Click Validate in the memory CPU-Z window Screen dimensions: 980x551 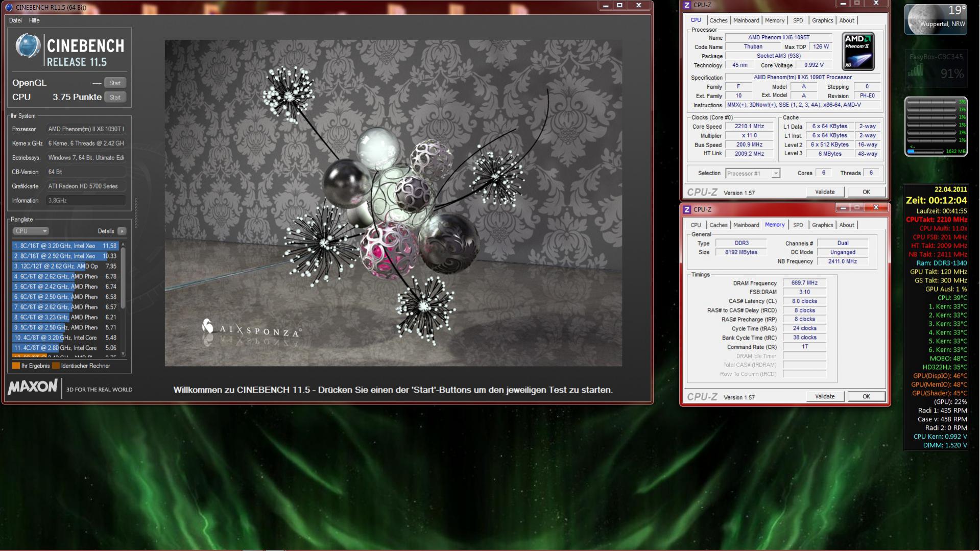click(x=825, y=396)
